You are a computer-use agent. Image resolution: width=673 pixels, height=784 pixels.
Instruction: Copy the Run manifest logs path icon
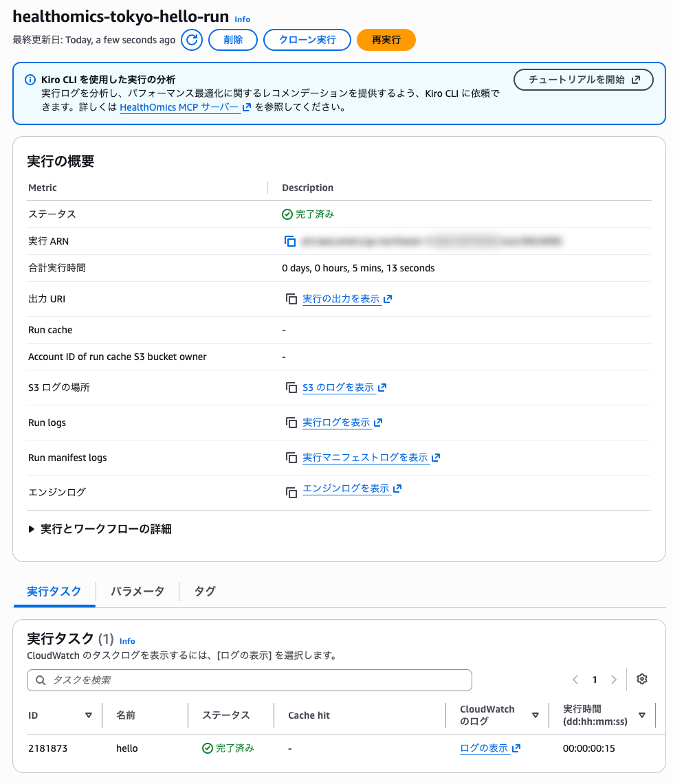[x=291, y=458]
